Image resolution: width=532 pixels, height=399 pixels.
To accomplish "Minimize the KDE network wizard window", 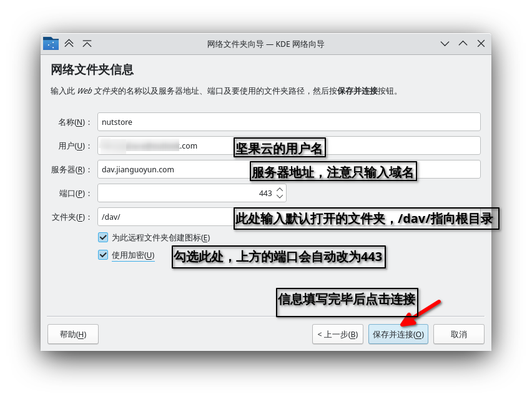I will (445, 44).
